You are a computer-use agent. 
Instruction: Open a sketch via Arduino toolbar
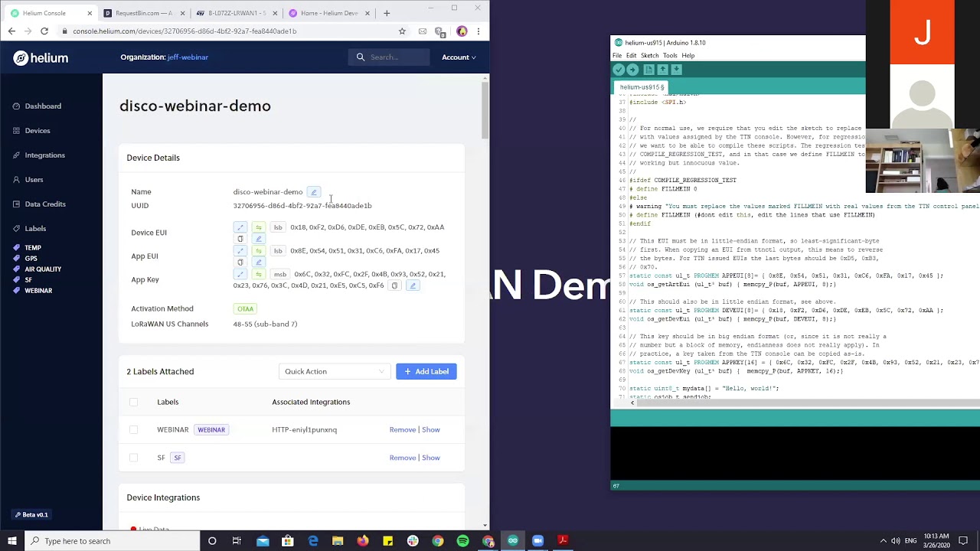(663, 70)
